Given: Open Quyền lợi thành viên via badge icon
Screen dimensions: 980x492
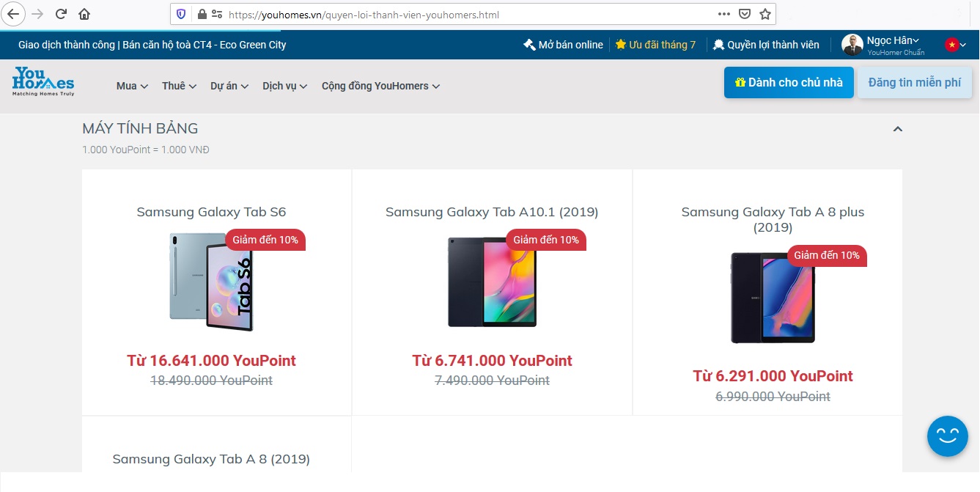Looking at the screenshot, I should pos(718,44).
